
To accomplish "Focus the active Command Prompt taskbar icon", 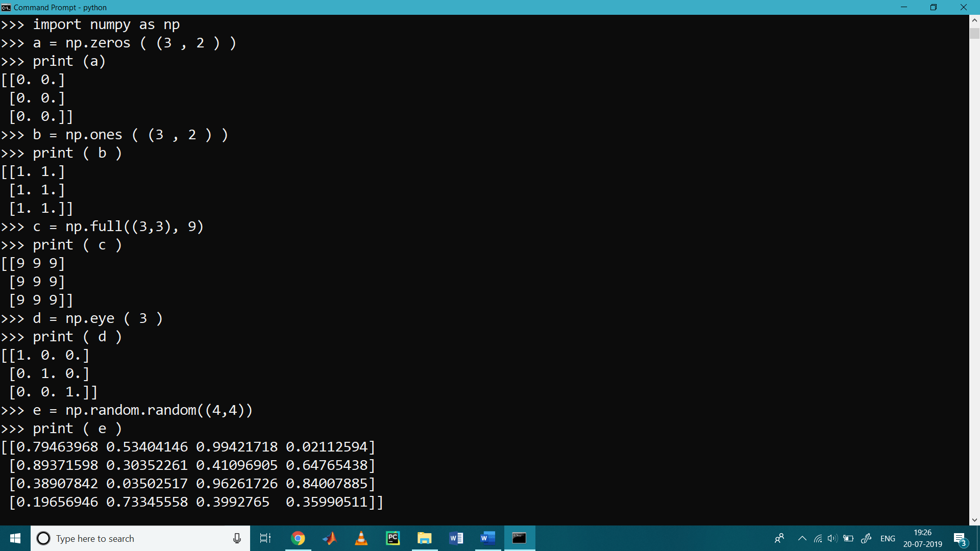I will point(519,538).
